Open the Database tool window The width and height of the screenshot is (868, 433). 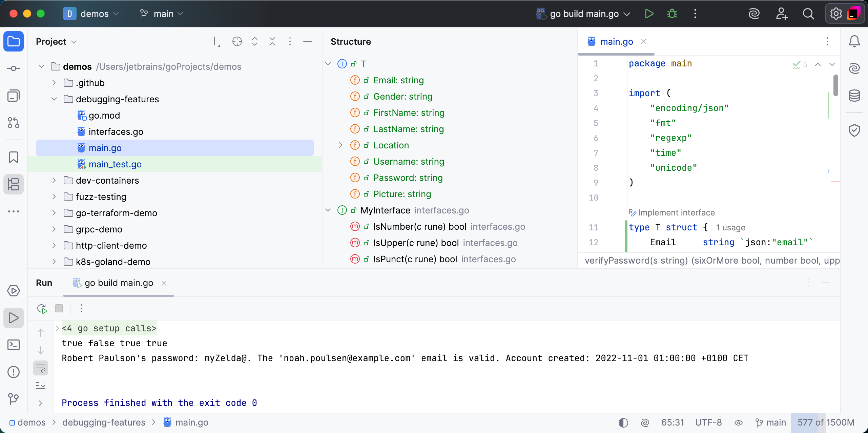[854, 96]
